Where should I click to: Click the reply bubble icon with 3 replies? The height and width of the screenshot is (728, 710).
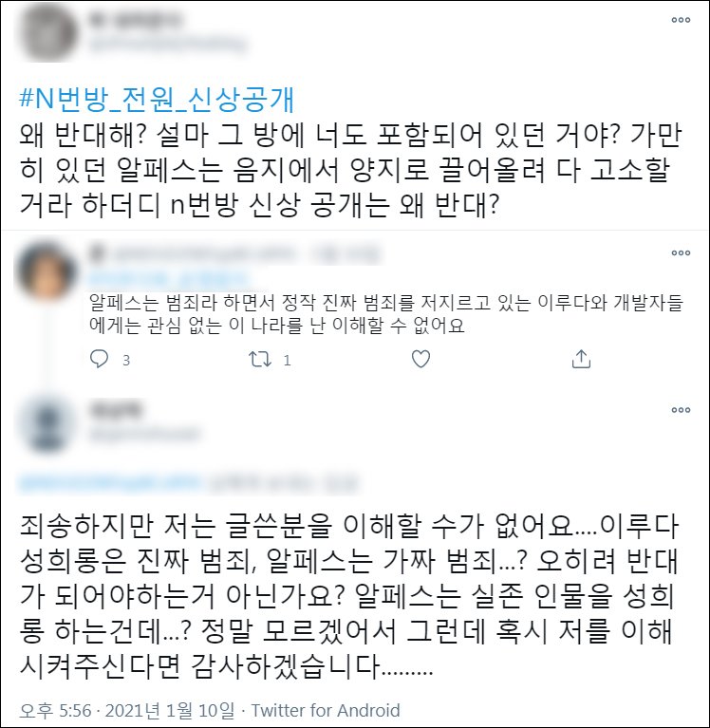click(99, 359)
